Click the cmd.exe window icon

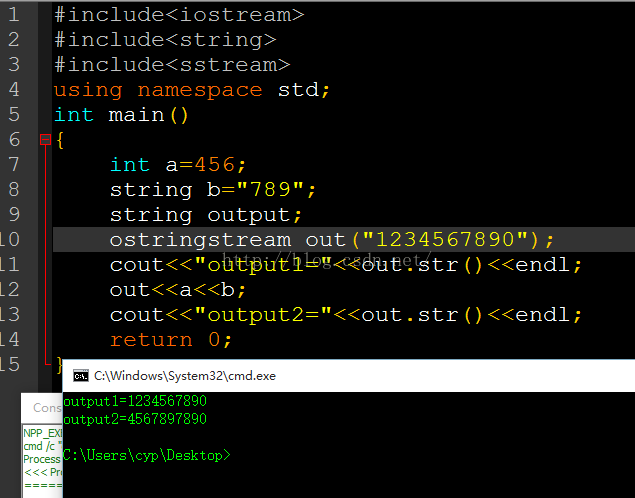(81, 376)
